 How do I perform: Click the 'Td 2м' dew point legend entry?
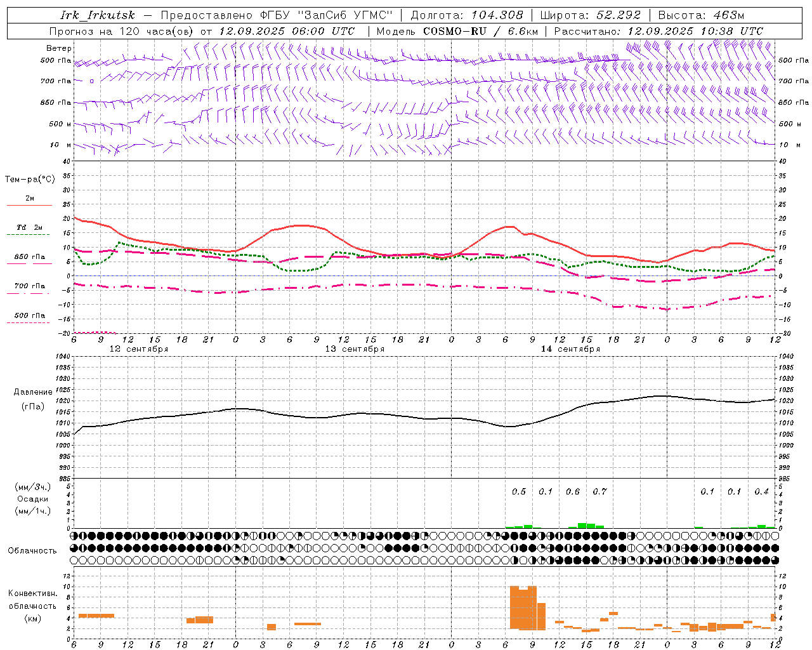pyautogui.click(x=29, y=227)
